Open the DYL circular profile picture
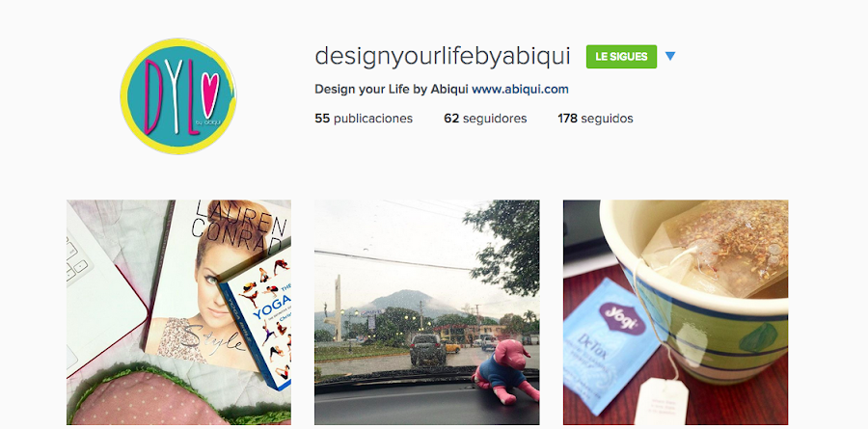The width and height of the screenshot is (868, 429). tap(178, 96)
